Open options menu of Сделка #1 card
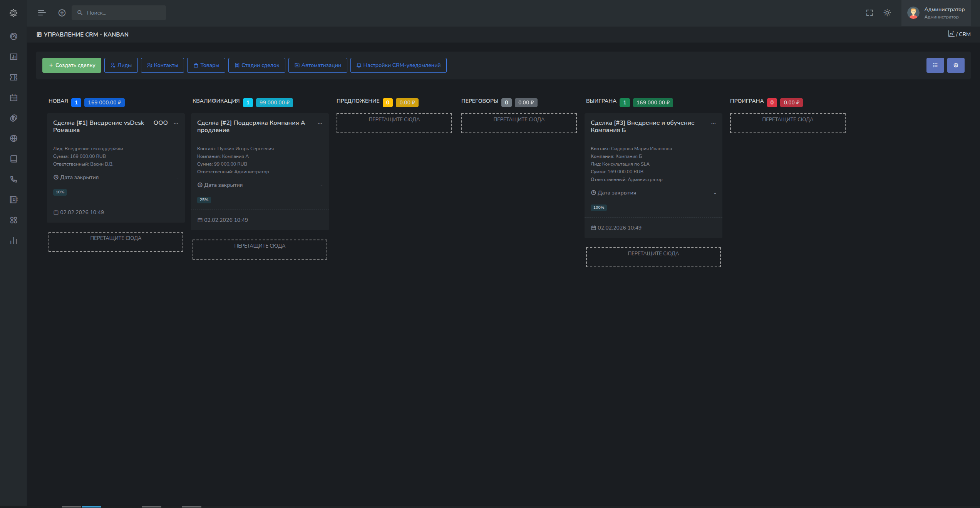The height and width of the screenshot is (508, 980). (176, 123)
